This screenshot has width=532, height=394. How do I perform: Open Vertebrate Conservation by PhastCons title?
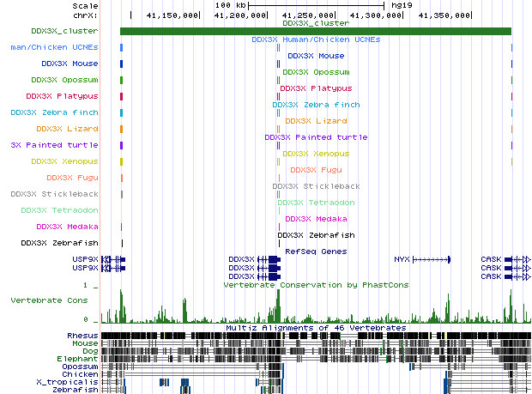[316, 284]
